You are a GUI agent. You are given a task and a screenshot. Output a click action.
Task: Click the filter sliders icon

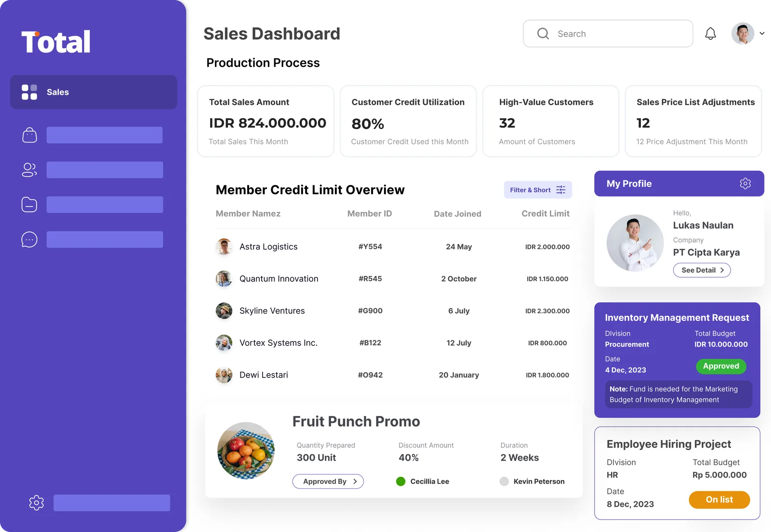pos(561,190)
